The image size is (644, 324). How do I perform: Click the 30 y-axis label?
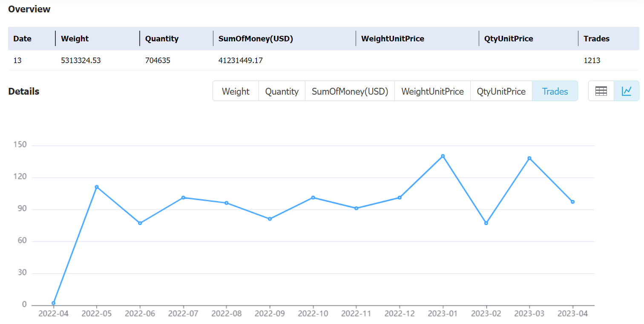(x=22, y=273)
